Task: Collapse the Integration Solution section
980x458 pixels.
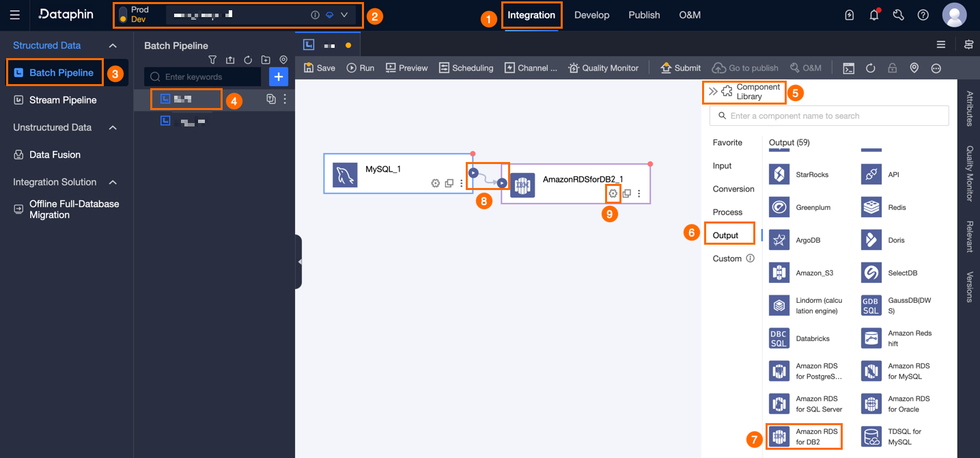Action: [x=113, y=182]
